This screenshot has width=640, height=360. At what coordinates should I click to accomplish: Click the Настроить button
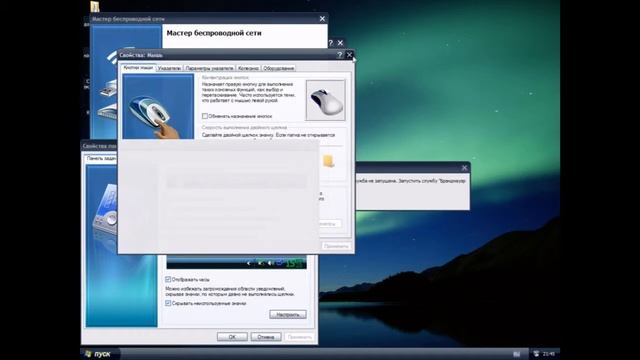(x=288, y=315)
